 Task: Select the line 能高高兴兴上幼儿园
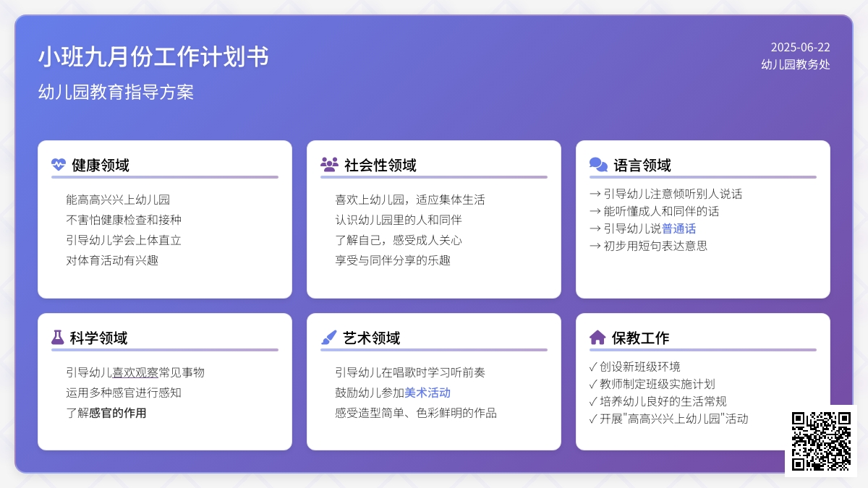[118, 200]
